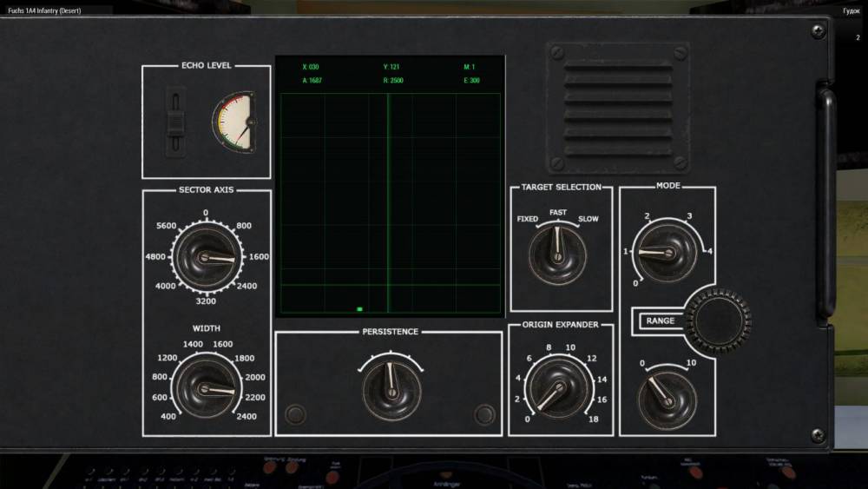This screenshot has height=489, width=868.
Task: Click the Mode position 0 label
Action: [635, 283]
